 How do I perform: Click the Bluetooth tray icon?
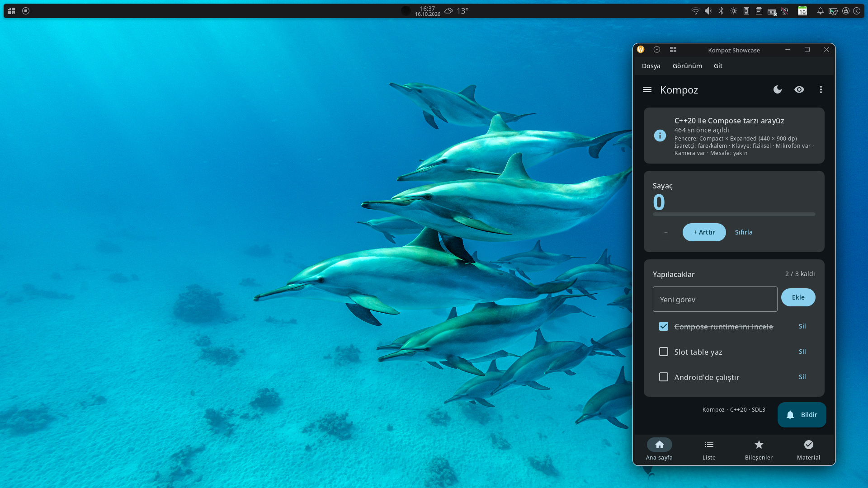pyautogui.click(x=721, y=11)
